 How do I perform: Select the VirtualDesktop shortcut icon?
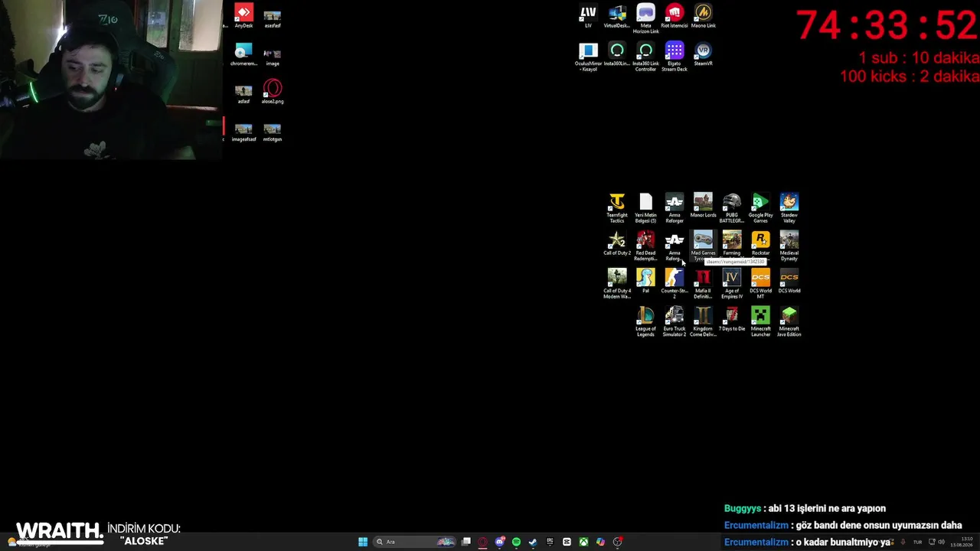[x=617, y=16]
